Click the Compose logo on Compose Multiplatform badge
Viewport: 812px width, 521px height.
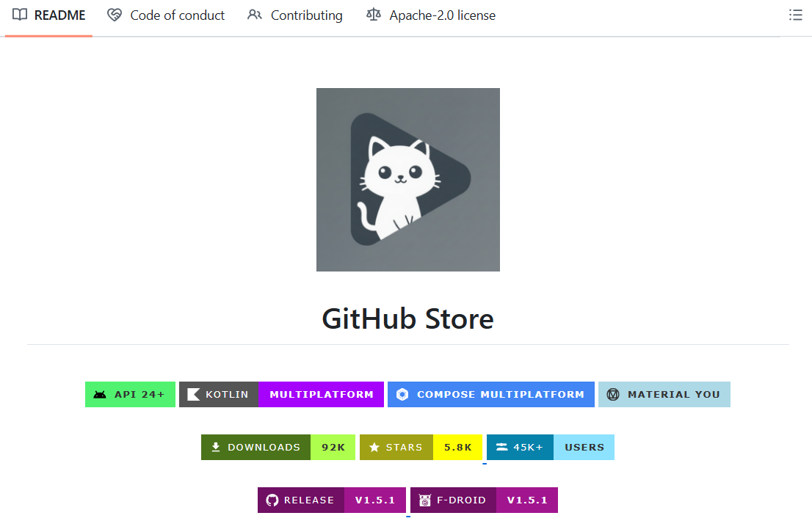(x=402, y=394)
